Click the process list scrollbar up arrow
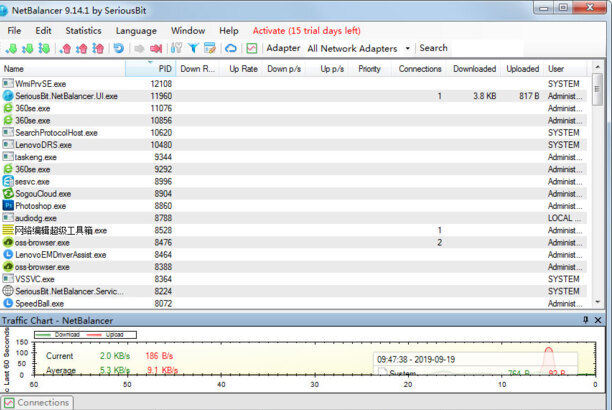Image resolution: width=612 pixels, height=410 pixels. (597, 67)
